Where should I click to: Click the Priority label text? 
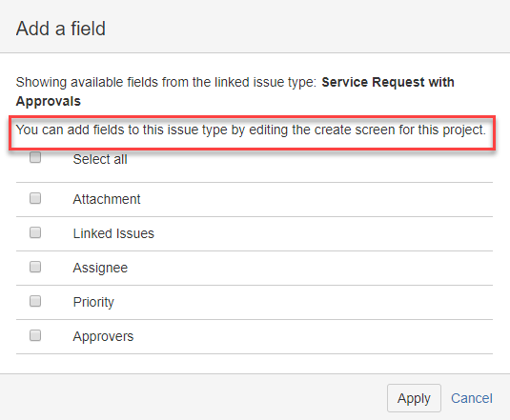click(x=93, y=303)
